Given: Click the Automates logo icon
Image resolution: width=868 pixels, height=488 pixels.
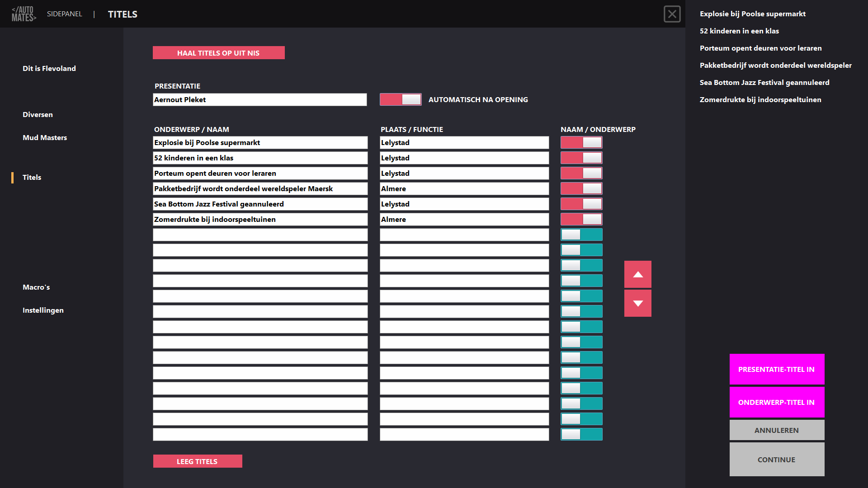Looking at the screenshot, I should coord(24,14).
